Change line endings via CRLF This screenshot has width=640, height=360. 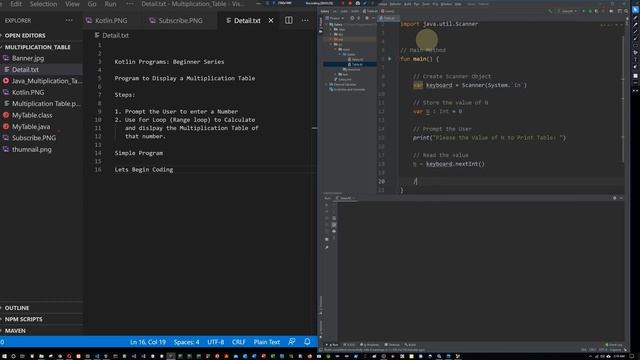click(x=238, y=342)
